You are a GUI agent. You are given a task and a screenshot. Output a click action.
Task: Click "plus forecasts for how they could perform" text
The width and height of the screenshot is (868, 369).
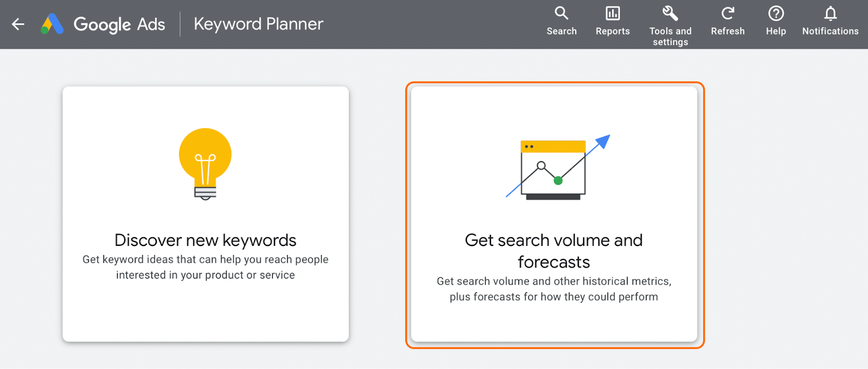pyautogui.click(x=554, y=297)
